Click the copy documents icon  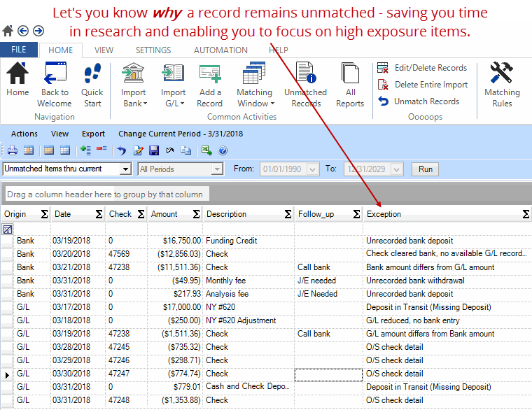click(186, 150)
